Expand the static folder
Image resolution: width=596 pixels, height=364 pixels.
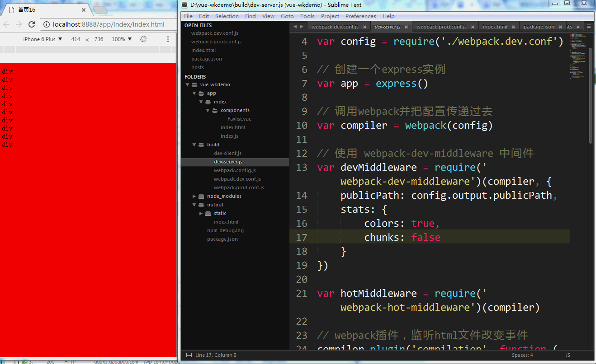201,214
